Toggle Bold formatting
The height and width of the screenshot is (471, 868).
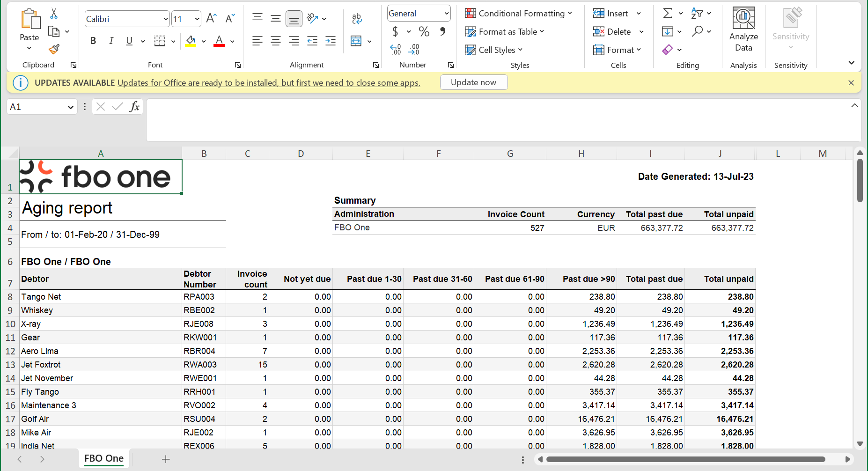click(x=93, y=41)
